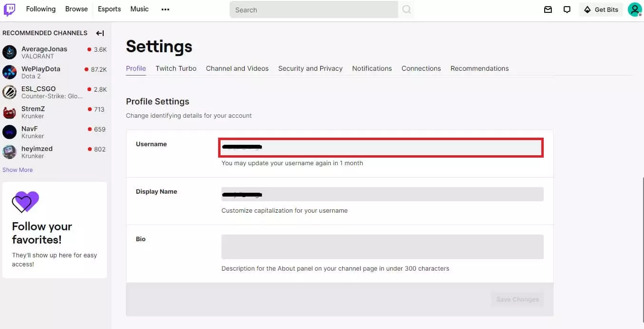Image resolution: width=644 pixels, height=329 pixels.
Task: Click the AverageJonas channel name
Action: tap(44, 49)
